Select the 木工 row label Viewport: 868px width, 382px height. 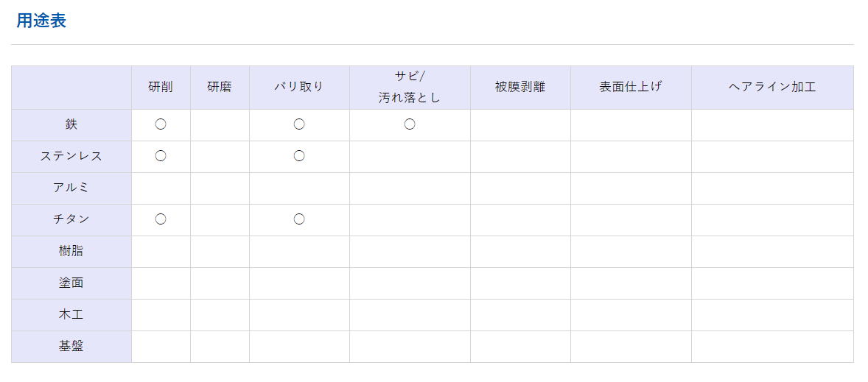point(71,314)
